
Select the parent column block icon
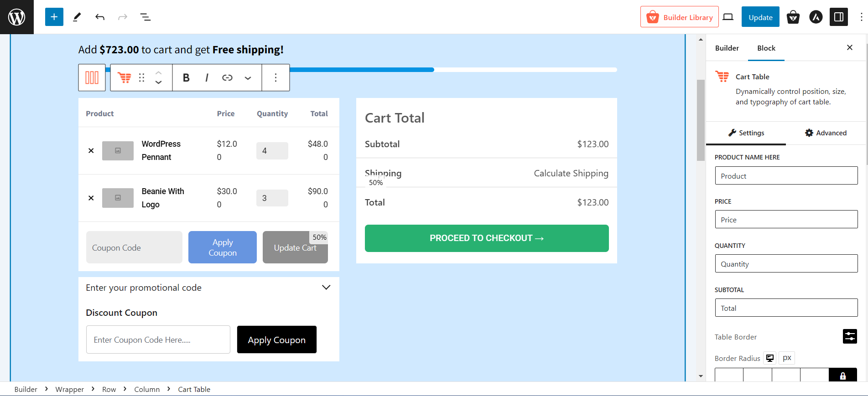point(92,77)
